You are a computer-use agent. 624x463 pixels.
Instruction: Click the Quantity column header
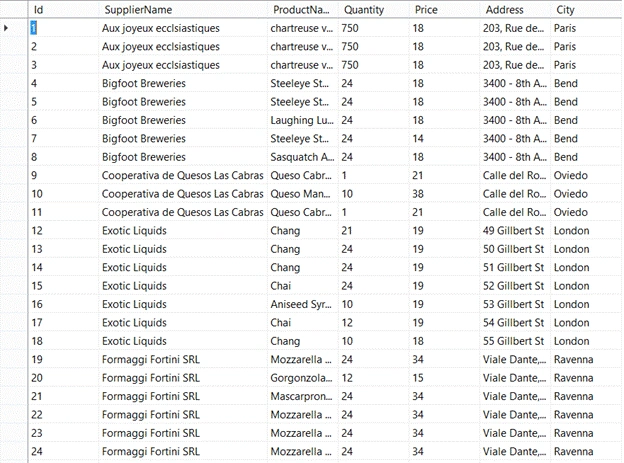374,10
